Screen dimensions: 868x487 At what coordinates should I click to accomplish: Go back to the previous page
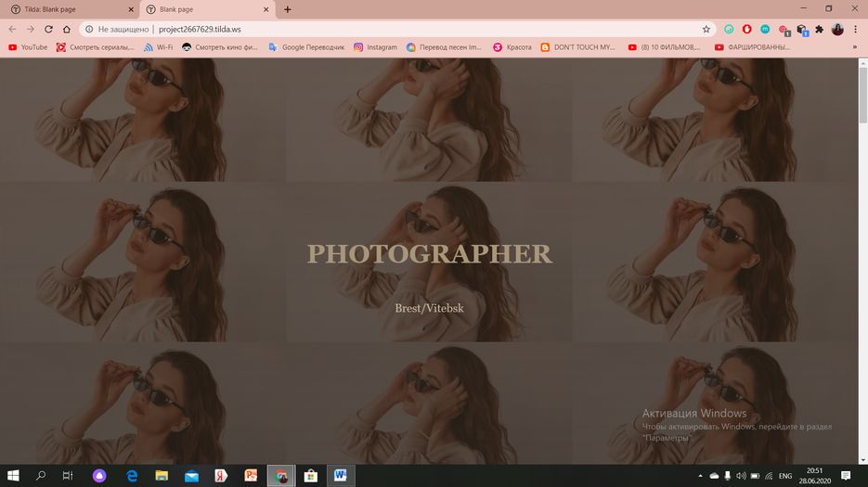point(12,30)
